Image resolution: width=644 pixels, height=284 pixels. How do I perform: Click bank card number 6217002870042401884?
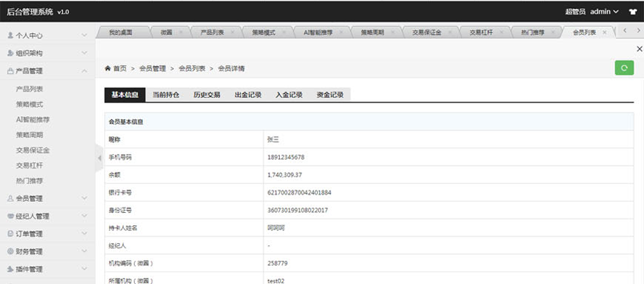coord(299,192)
